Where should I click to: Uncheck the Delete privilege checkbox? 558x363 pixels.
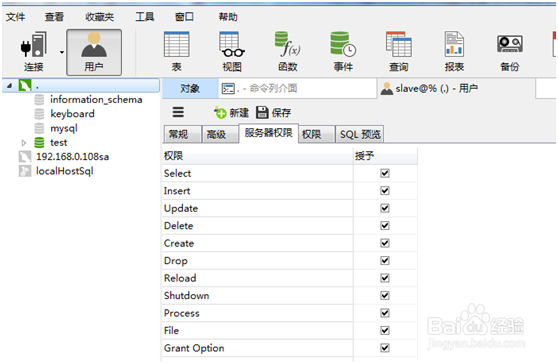point(385,226)
